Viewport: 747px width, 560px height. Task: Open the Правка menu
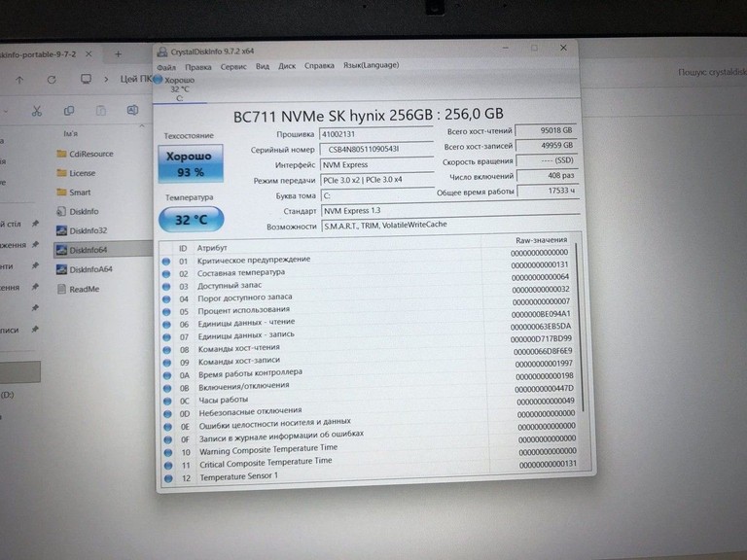[x=198, y=67]
